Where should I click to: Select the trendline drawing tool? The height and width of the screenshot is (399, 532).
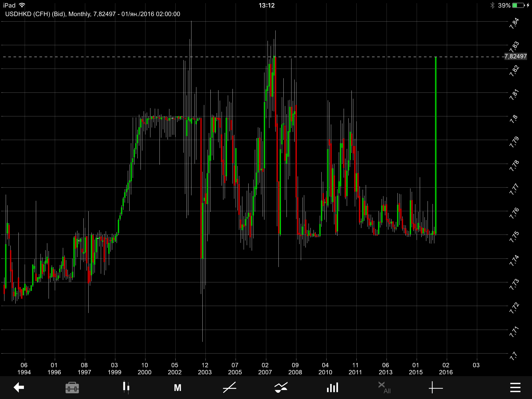(x=230, y=388)
